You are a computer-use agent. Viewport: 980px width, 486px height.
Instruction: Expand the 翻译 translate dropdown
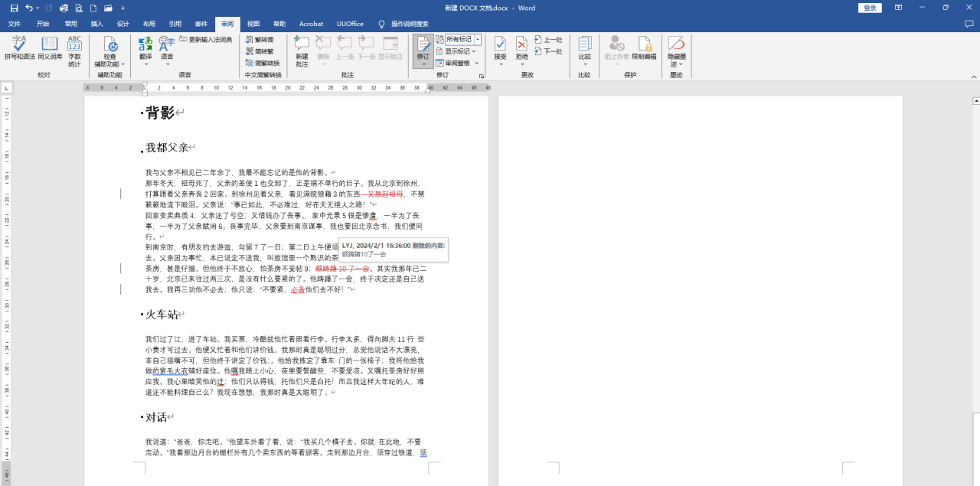click(145, 64)
